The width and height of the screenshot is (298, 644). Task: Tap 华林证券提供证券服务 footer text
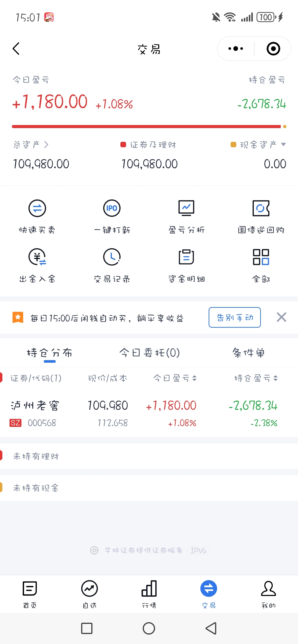pyautogui.click(x=144, y=550)
